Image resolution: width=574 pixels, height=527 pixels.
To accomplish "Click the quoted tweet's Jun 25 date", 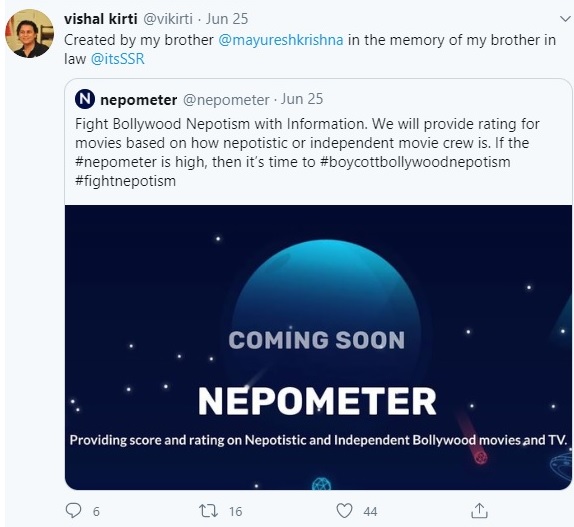I will pyautogui.click(x=302, y=99).
